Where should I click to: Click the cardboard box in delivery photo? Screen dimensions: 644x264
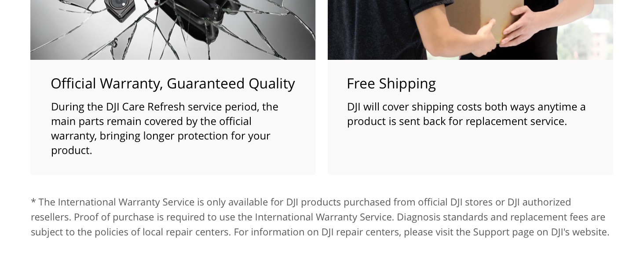501,18
